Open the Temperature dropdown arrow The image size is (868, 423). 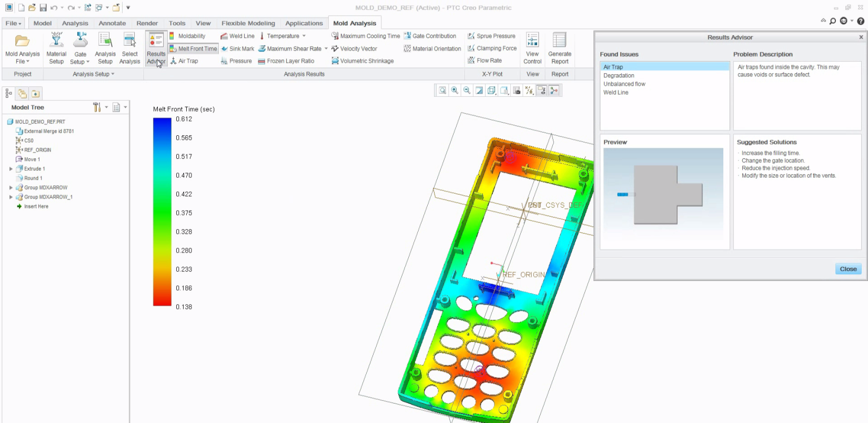(x=304, y=36)
